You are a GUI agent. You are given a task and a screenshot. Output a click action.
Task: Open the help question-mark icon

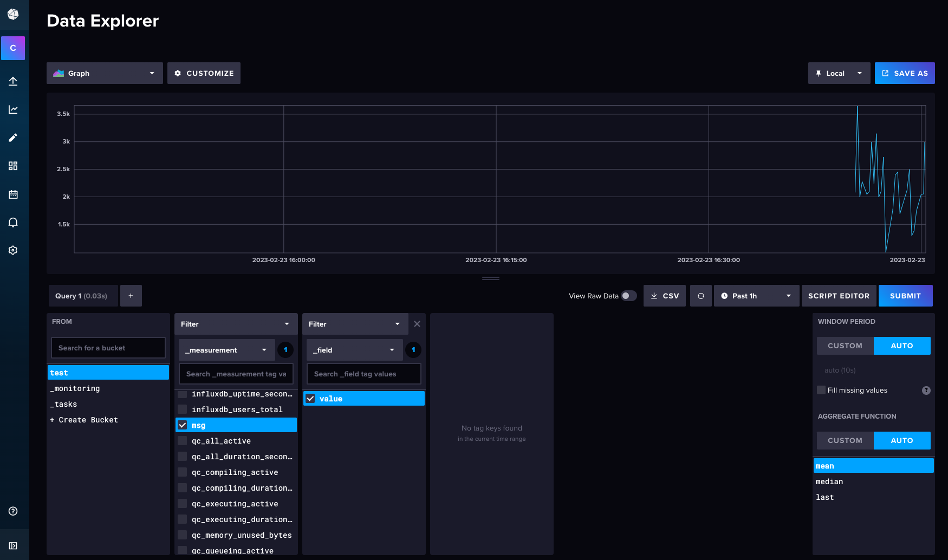(13, 511)
